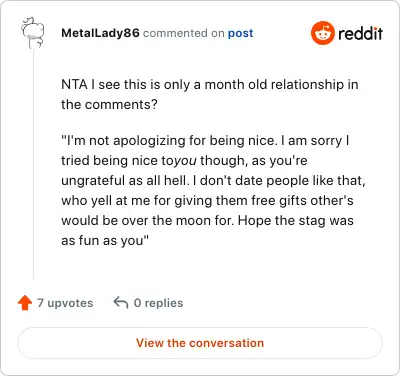Screen dimensions: 400x376
Task: Click the "as fun as you" closing line
Action: 105,240
